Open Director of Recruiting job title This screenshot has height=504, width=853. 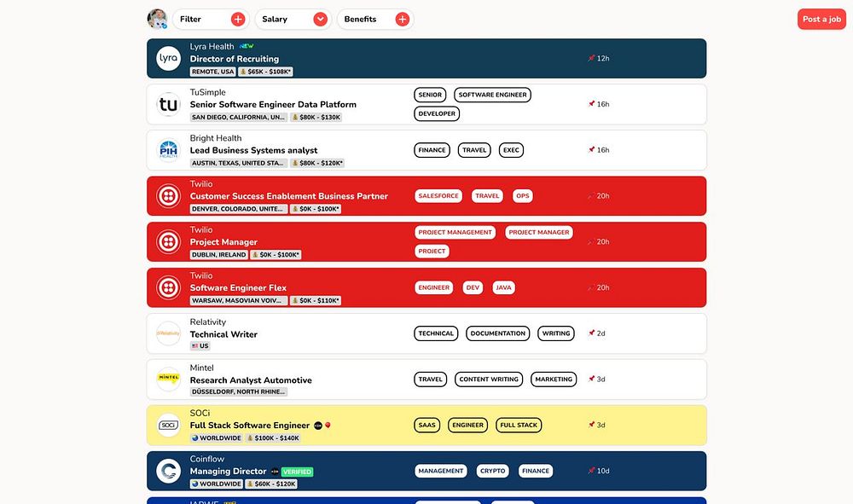coord(235,59)
